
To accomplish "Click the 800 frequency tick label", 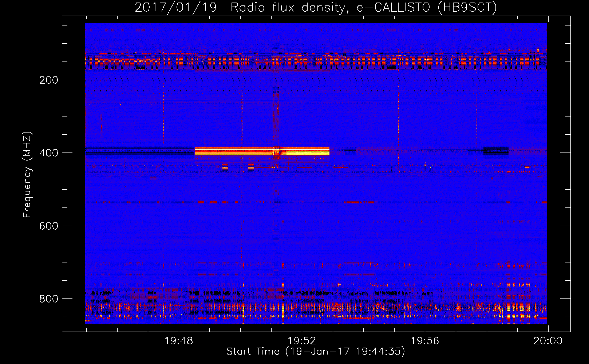I will [x=49, y=299].
